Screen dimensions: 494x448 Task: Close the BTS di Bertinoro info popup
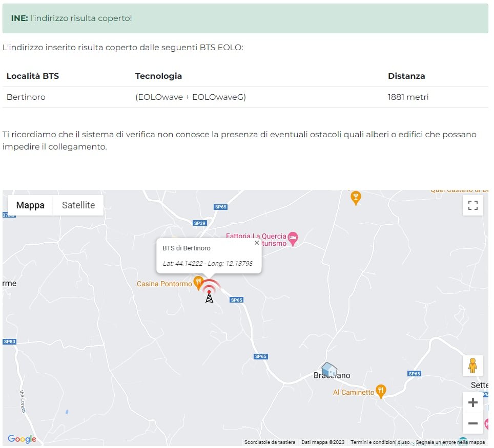[257, 243]
